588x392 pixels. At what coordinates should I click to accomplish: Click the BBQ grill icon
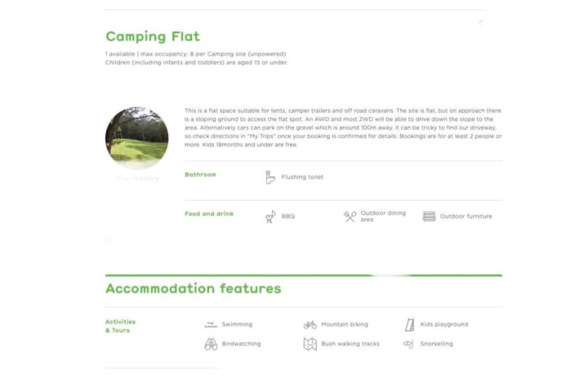270,216
